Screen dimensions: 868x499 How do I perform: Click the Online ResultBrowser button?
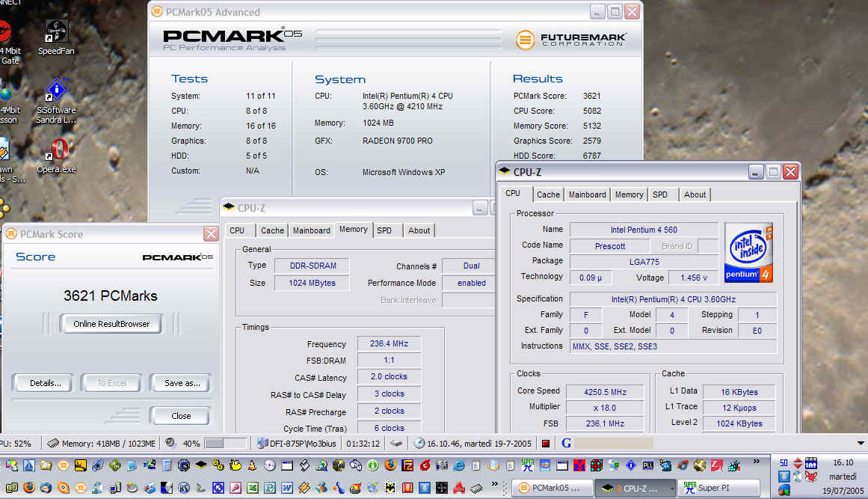[x=111, y=324]
